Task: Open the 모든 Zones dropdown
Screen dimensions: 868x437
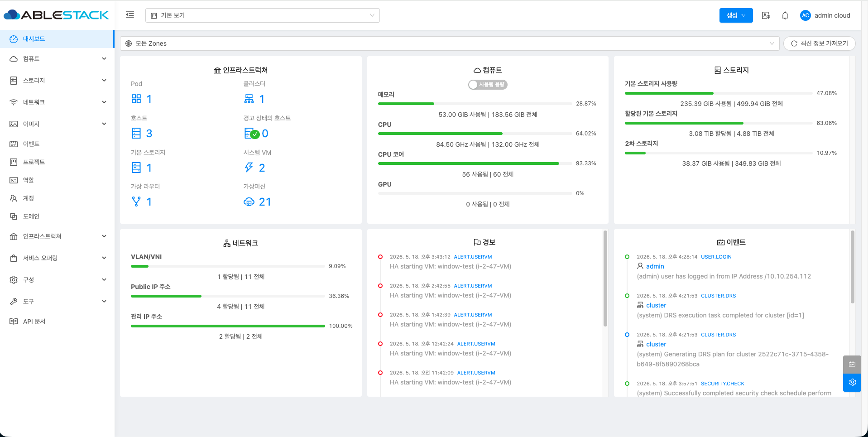Action: [x=450, y=43]
